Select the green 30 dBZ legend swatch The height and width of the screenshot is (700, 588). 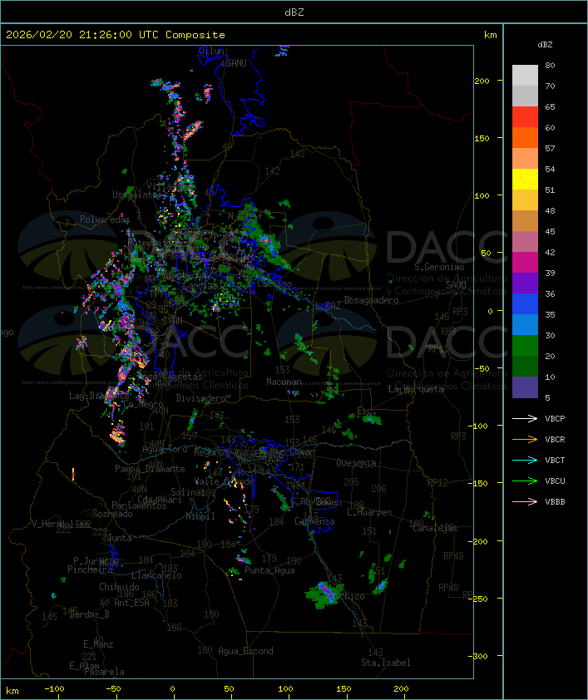tap(525, 345)
